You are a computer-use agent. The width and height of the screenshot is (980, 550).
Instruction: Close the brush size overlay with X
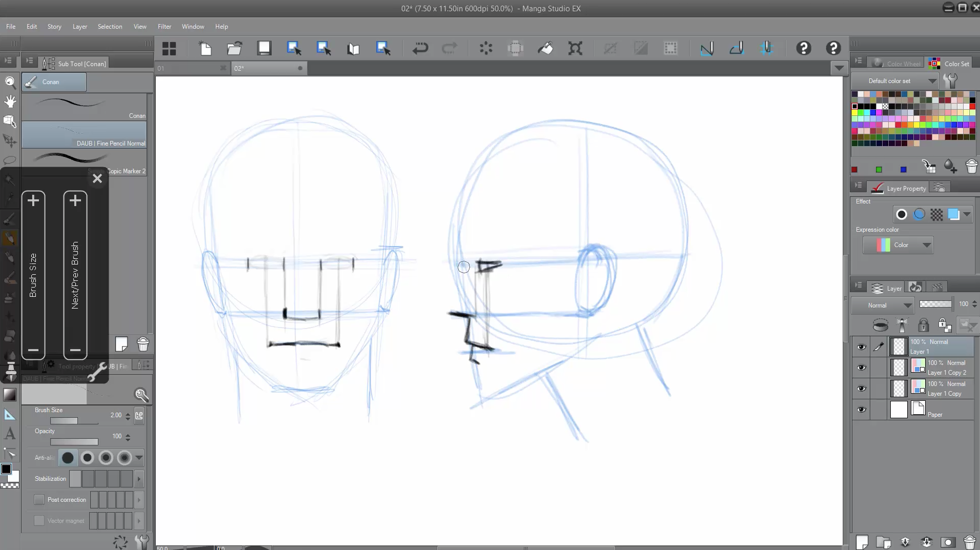[x=97, y=178]
